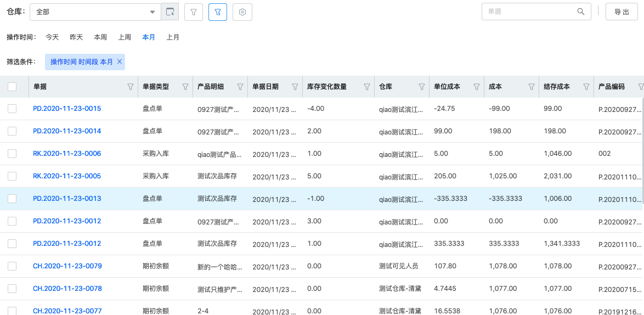Click the -4.00 quantity change cell
644x315 pixels.
click(315, 109)
